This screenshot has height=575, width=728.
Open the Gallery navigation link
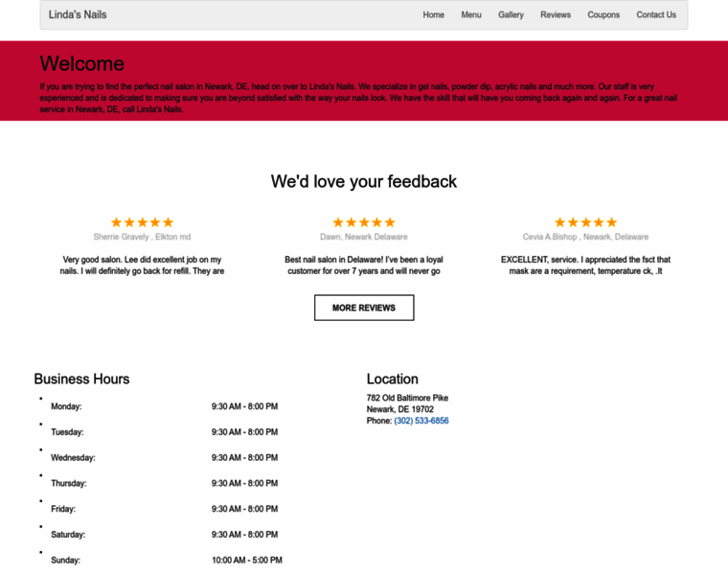point(511,14)
